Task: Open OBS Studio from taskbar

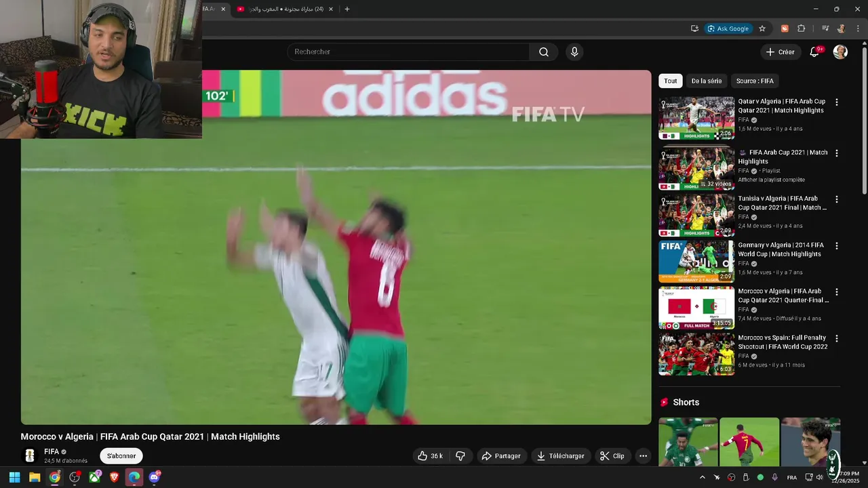Action: (x=75, y=477)
